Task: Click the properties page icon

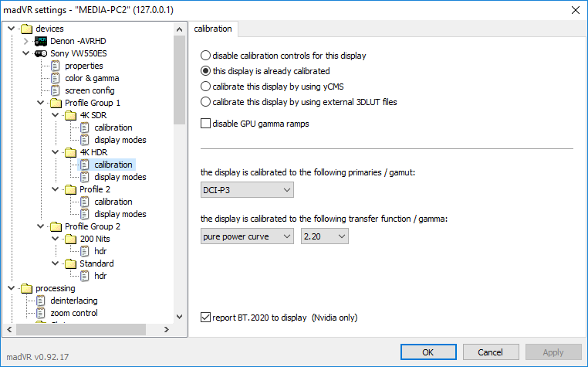Action: coord(56,66)
